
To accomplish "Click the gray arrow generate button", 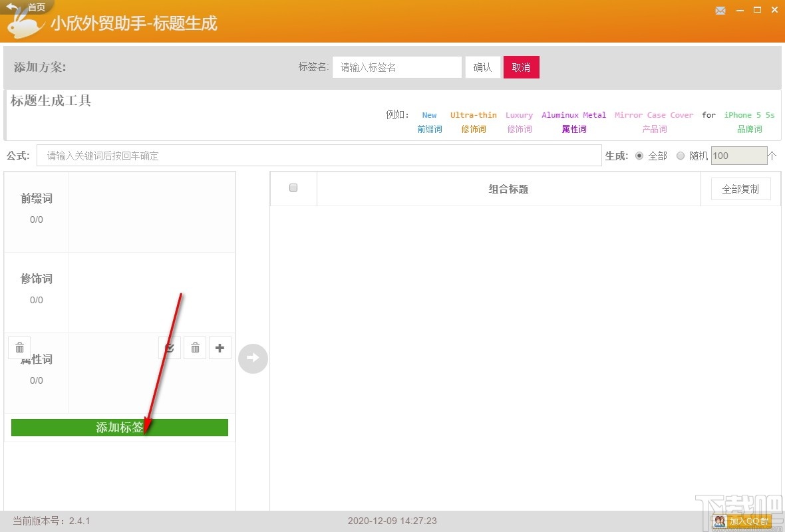I will pos(253,358).
